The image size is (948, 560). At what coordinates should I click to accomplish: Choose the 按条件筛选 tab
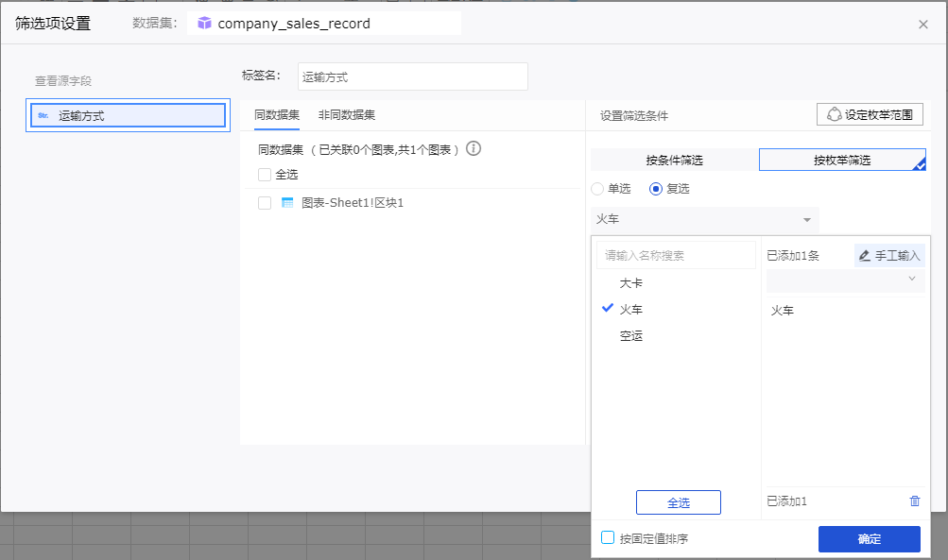point(674,161)
